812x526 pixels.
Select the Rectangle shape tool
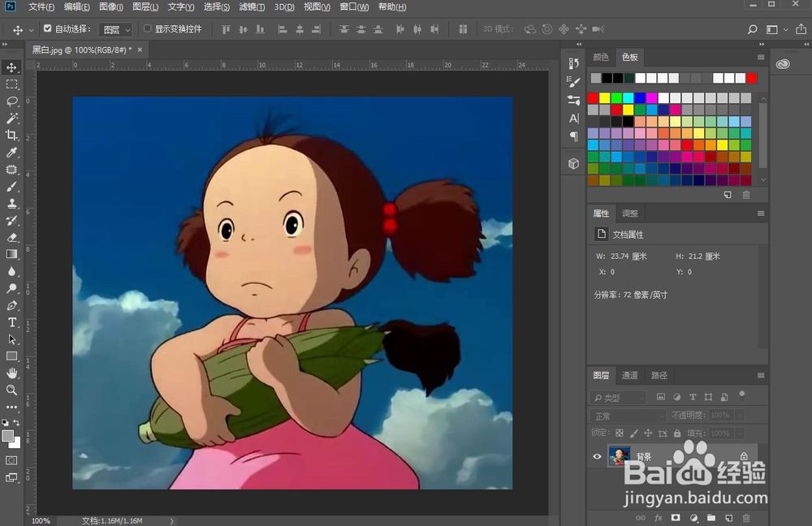click(11, 356)
